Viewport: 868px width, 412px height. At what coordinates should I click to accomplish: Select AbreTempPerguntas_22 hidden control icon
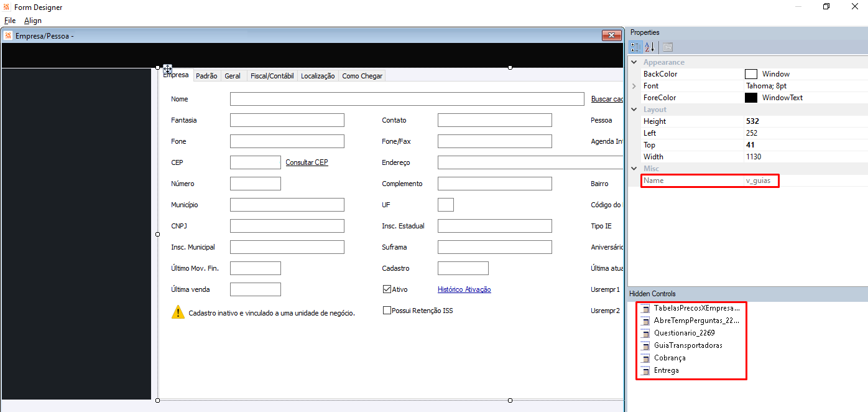point(645,321)
